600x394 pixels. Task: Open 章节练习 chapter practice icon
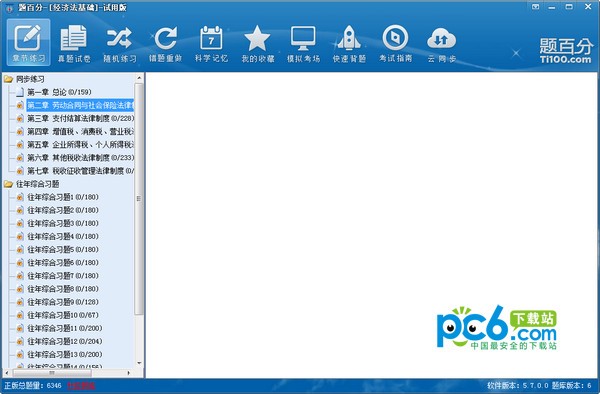click(x=28, y=42)
